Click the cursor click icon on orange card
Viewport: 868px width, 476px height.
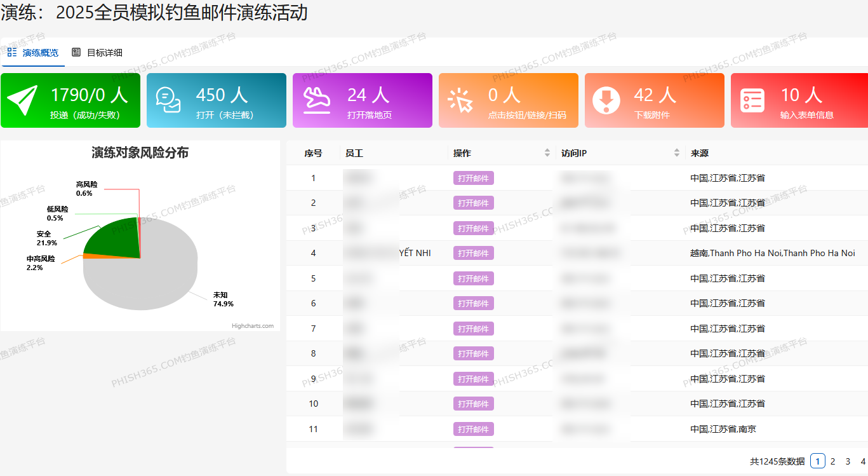pyautogui.click(x=460, y=100)
